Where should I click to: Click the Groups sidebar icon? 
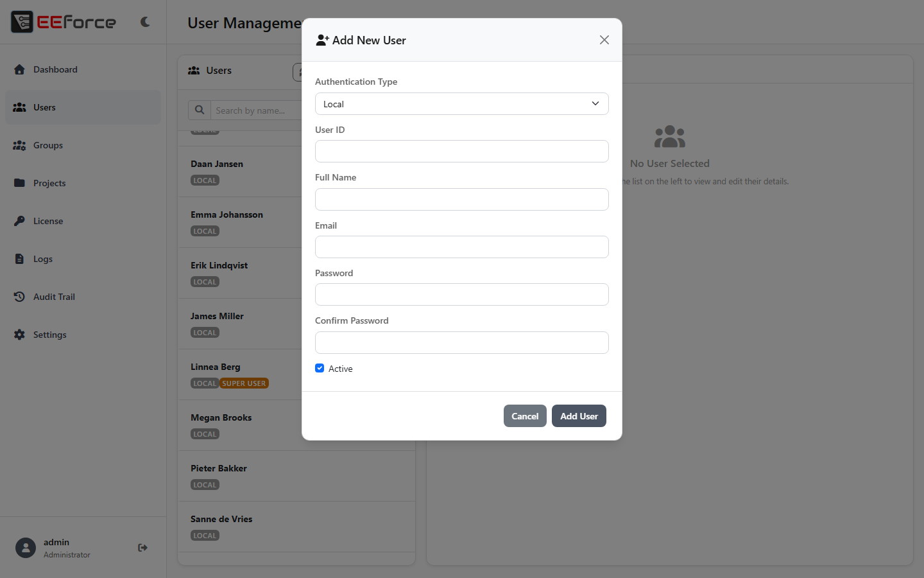[x=19, y=145]
